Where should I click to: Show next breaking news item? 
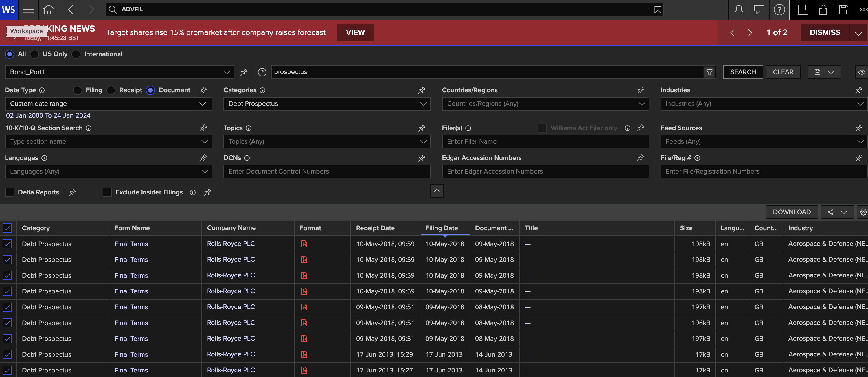750,33
